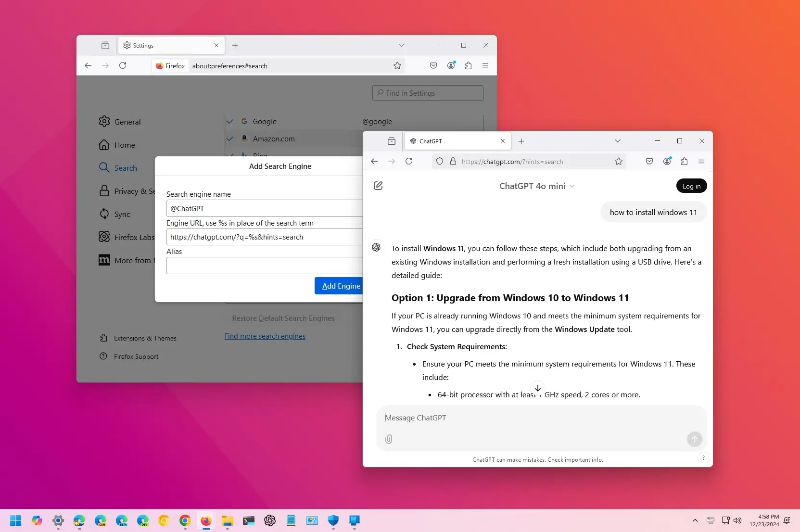This screenshot has width=800, height=532.
Task: Open the Privacy & Security category
Action: coord(127,191)
